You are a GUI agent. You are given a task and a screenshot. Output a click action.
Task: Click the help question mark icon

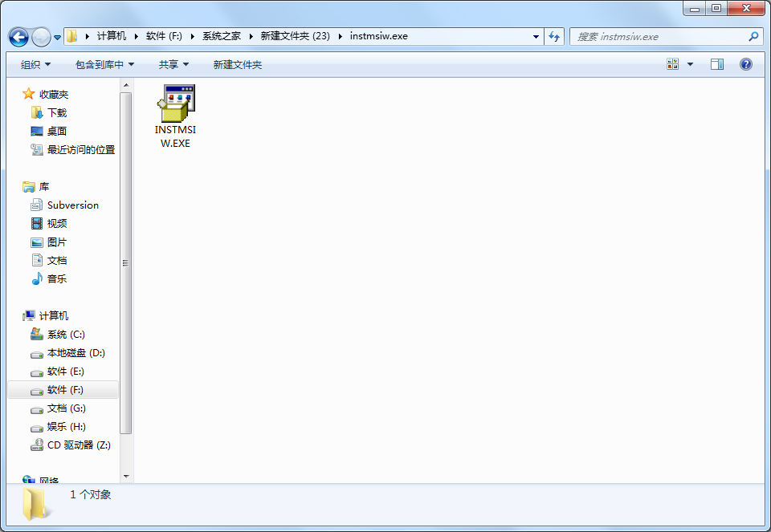click(745, 64)
